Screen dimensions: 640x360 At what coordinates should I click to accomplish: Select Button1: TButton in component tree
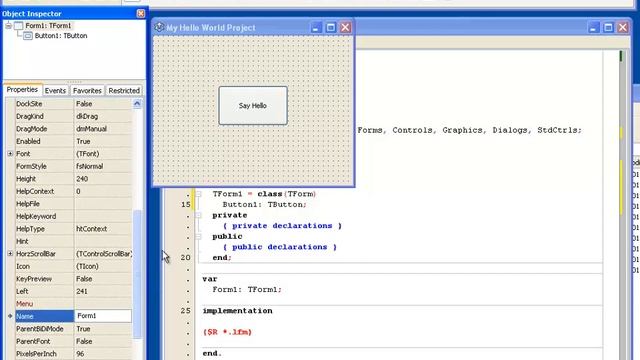pyautogui.click(x=61, y=36)
